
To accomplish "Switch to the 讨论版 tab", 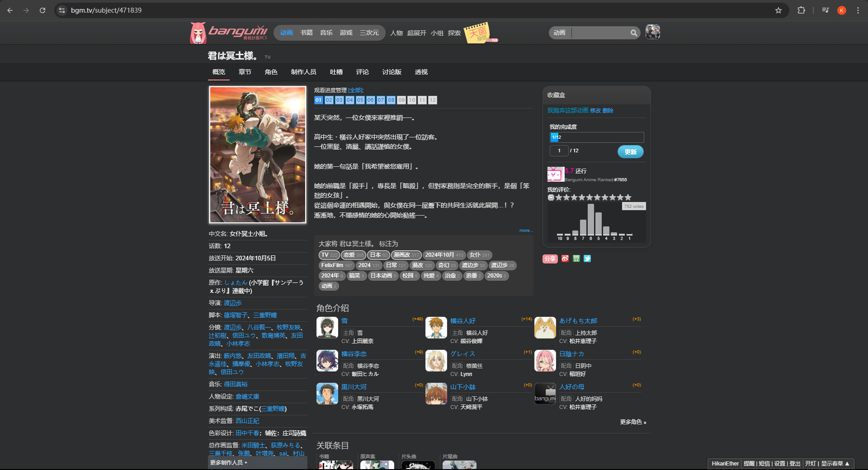I will (392, 72).
